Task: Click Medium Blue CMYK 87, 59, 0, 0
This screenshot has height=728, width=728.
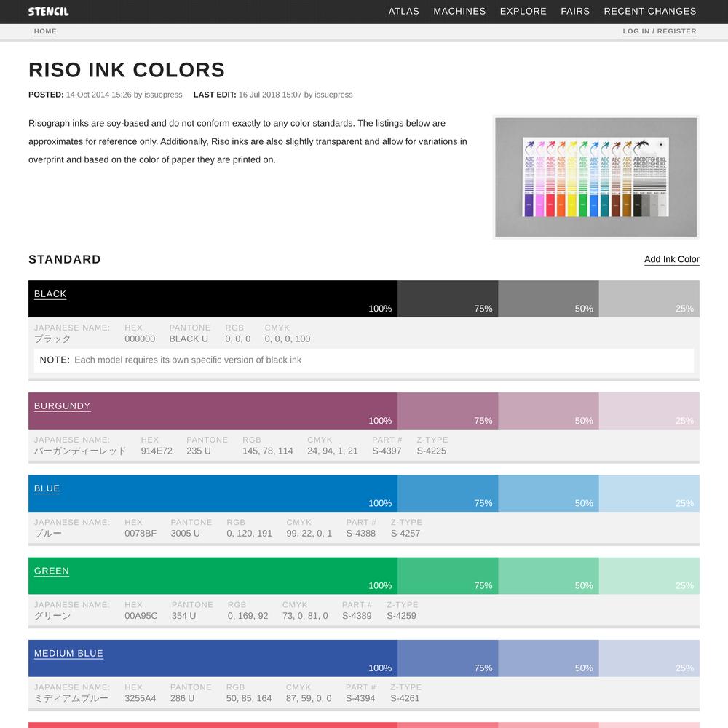Action: point(309,698)
